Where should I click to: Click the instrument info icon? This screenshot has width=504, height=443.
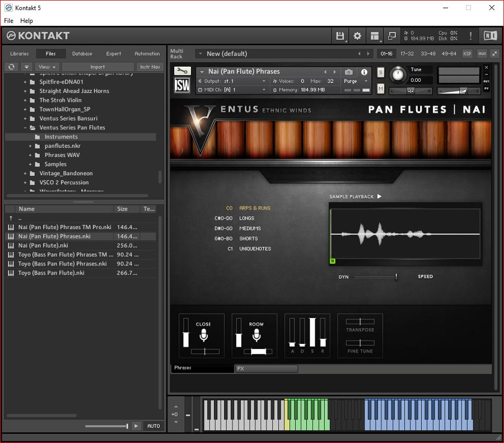point(364,72)
